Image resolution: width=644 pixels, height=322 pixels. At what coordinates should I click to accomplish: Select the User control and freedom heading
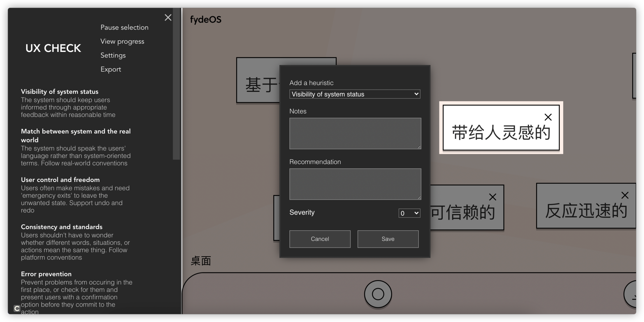pyautogui.click(x=60, y=180)
